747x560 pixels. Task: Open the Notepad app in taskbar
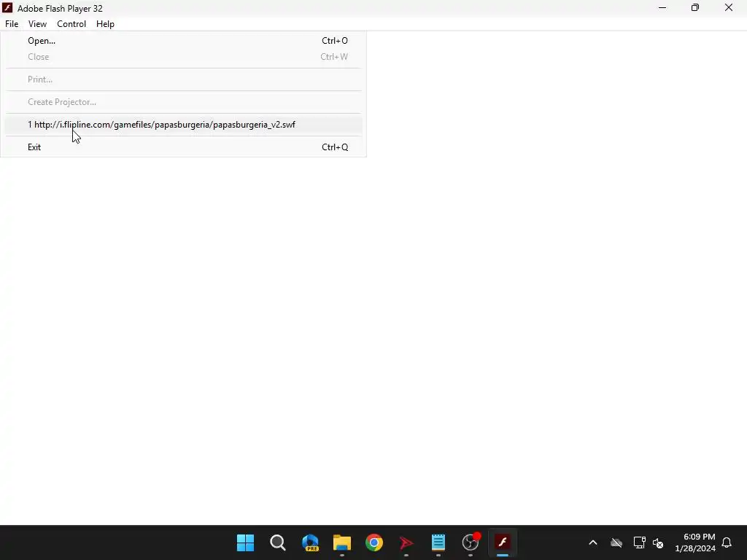coord(438,542)
